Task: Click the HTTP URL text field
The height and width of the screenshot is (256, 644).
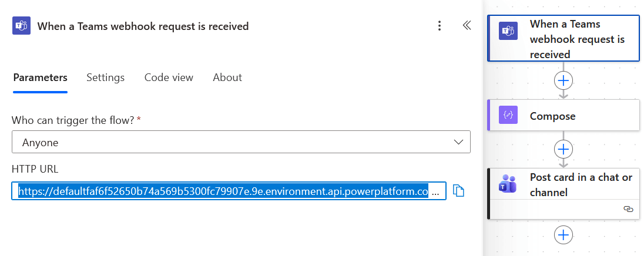Action: (223, 191)
